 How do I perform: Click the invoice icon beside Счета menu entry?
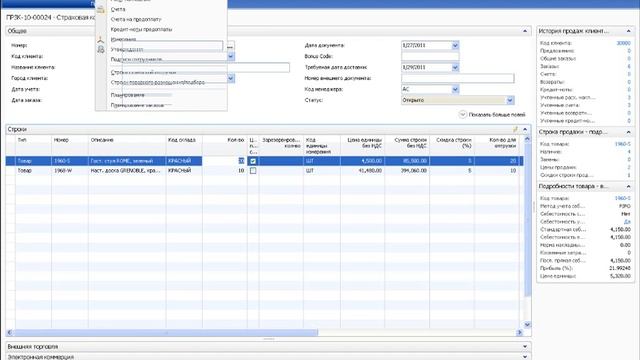click(101, 9)
